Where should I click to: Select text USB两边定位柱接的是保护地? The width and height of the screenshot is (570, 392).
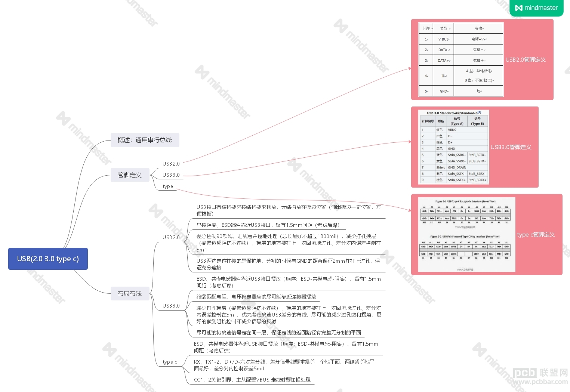pyautogui.click(x=288, y=264)
